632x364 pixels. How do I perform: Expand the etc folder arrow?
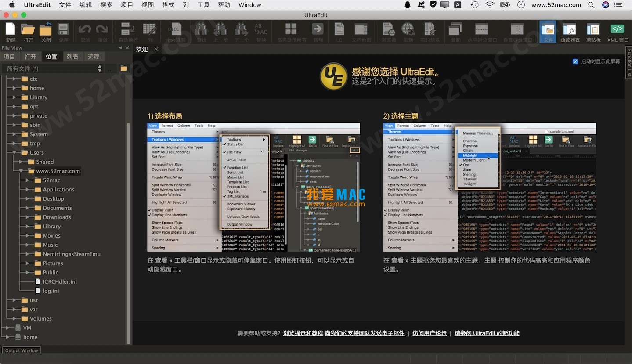[x=14, y=79]
